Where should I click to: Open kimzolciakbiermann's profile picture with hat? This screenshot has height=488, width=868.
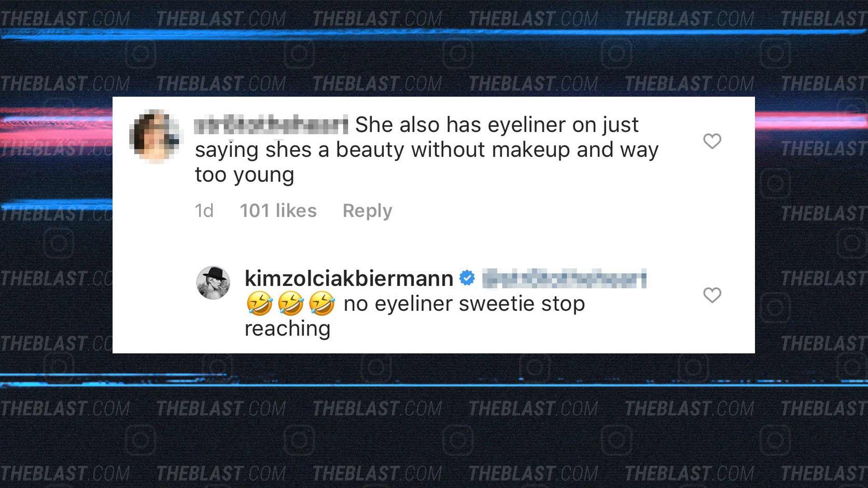click(x=213, y=283)
